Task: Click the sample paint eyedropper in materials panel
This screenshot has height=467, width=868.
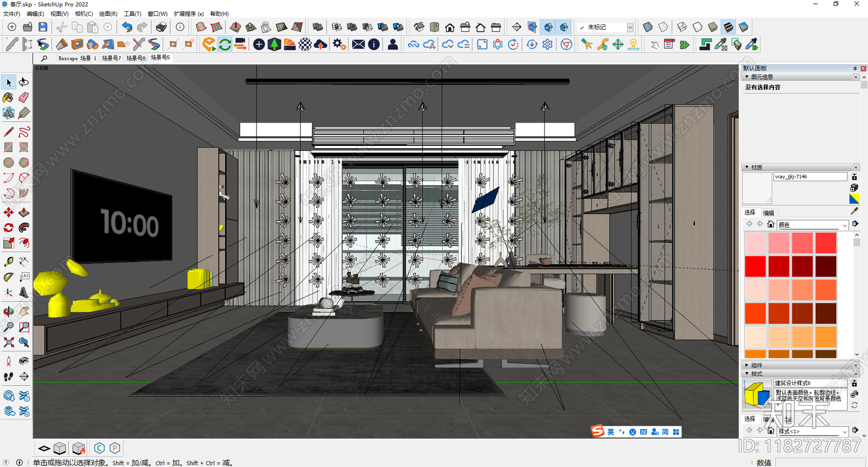Action: pos(854,211)
